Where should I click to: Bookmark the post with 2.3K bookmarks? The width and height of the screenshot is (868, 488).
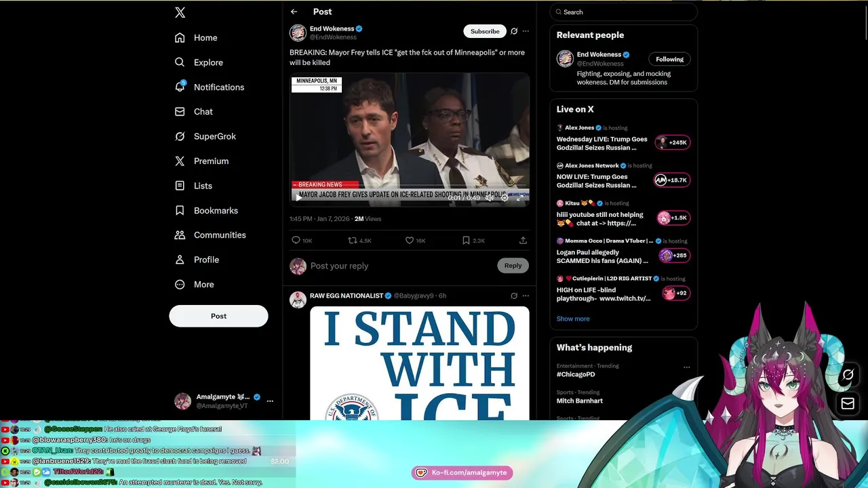[x=473, y=241]
